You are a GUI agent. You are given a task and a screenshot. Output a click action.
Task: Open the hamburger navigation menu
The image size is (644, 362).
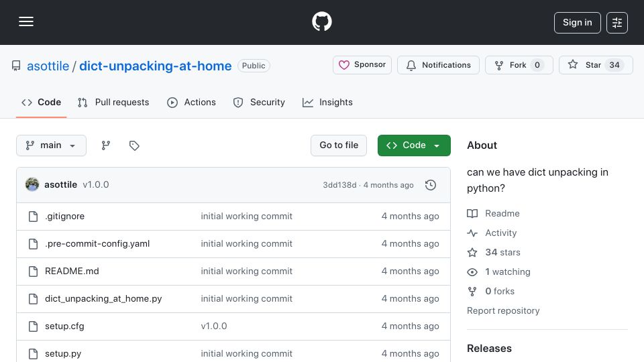26,21
